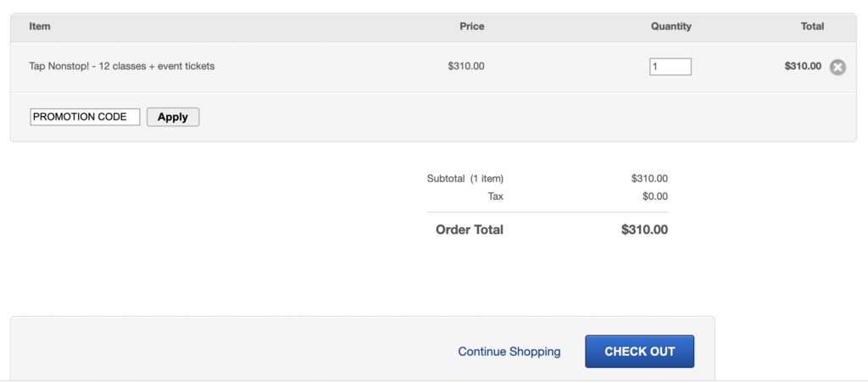
Task: Click the bold $310.00 line total
Action: (x=803, y=66)
